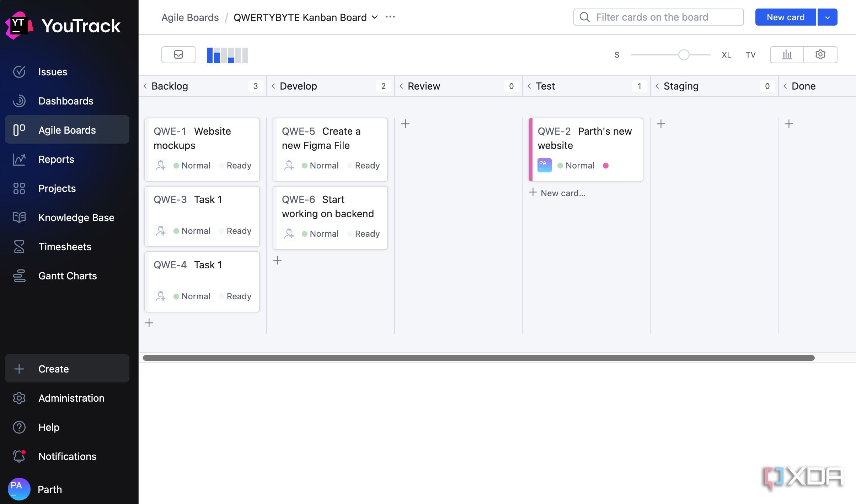
Task: Click the card size slider handle
Action: pos(684,55)
